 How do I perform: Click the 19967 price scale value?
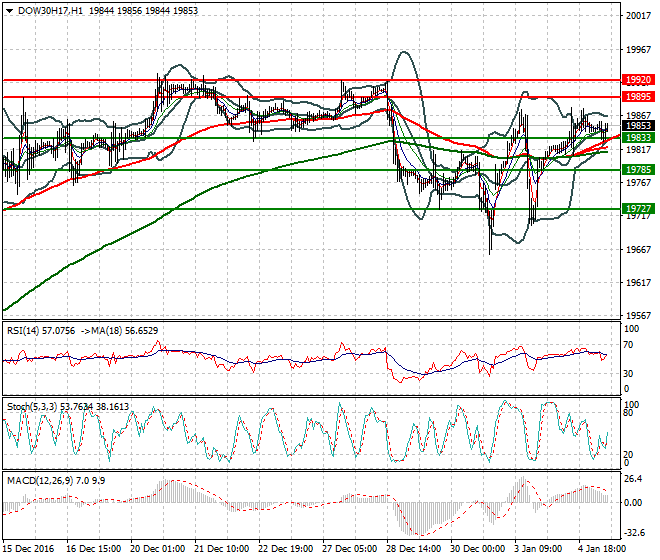(639, 50)
